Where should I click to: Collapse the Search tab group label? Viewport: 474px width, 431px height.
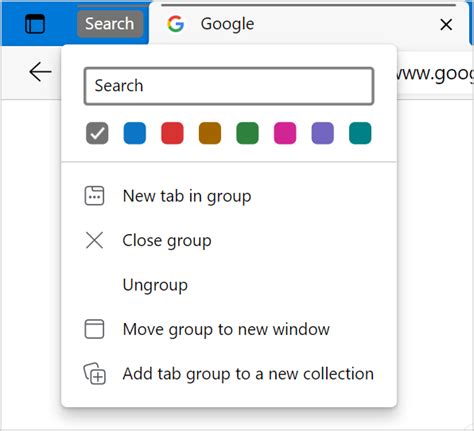(110, 24)
